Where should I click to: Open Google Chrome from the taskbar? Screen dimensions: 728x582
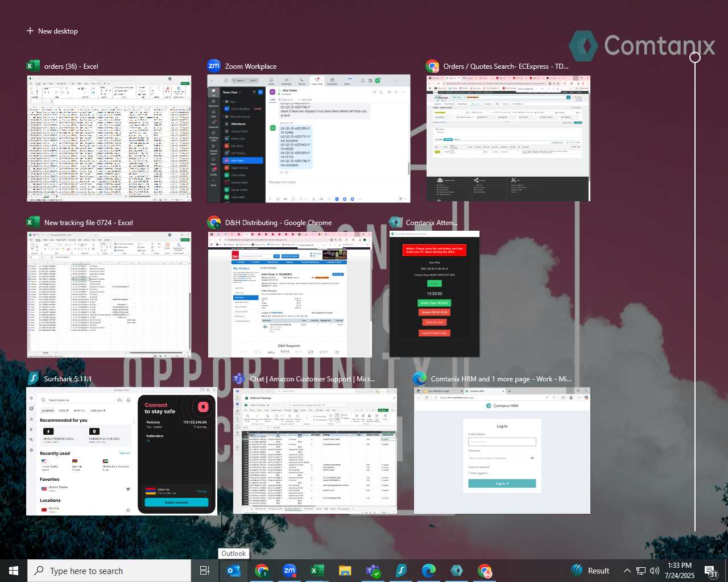pyautogui.click(x=262, y=571)
